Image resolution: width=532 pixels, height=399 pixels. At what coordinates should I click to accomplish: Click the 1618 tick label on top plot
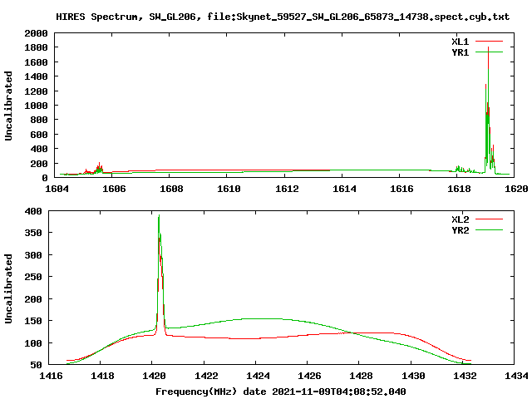pos(459,189)
